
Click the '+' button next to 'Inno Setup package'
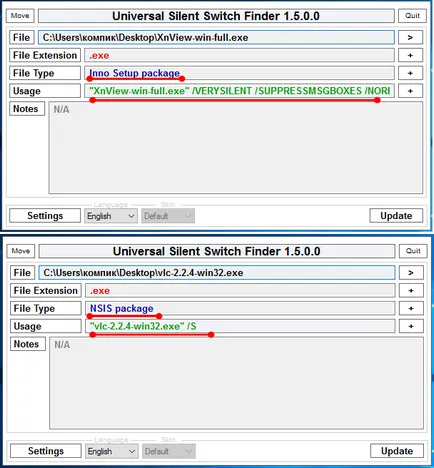click(x=410, y=73)
